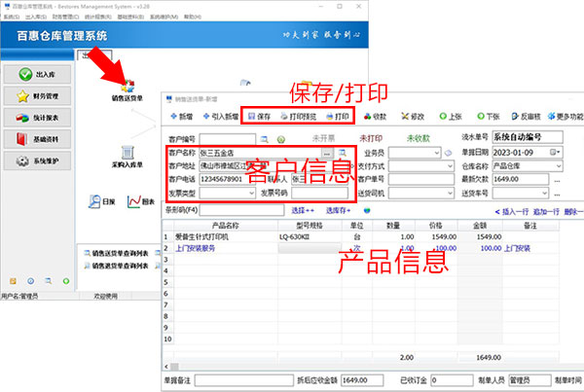The height and width of the screenshot is (392, 584).
Task: Click 新增 in the delivery order toolbar
Action: (181, 117)
